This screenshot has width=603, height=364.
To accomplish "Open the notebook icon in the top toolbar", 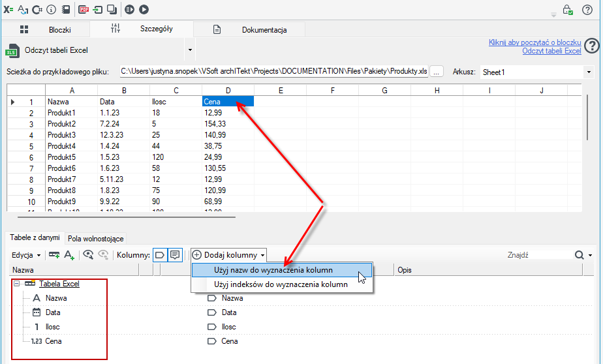I will click(x=66, y=10).
